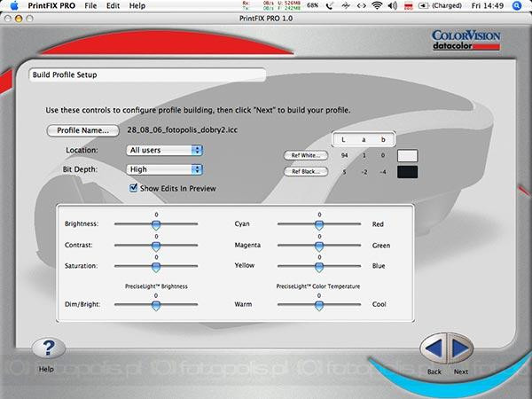The height and width of the screenshot is (399, 532).
Task: Click the reference white color swatch
Action: (408, 156)
